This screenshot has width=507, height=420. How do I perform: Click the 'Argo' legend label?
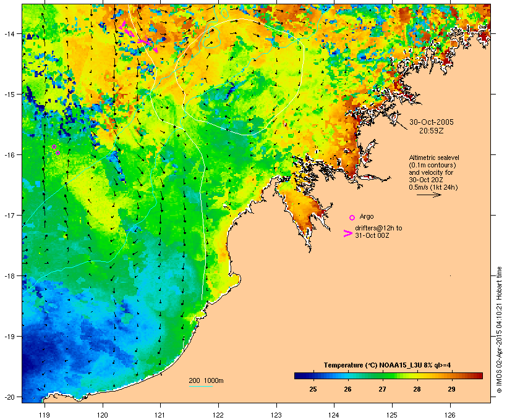point(367,216)
